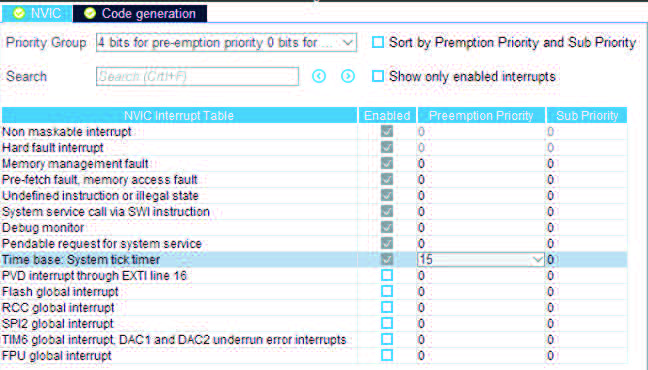Click RCC global interrupt sub priority cell
This screenshot has width=648, height=370.
pos(586,308)
